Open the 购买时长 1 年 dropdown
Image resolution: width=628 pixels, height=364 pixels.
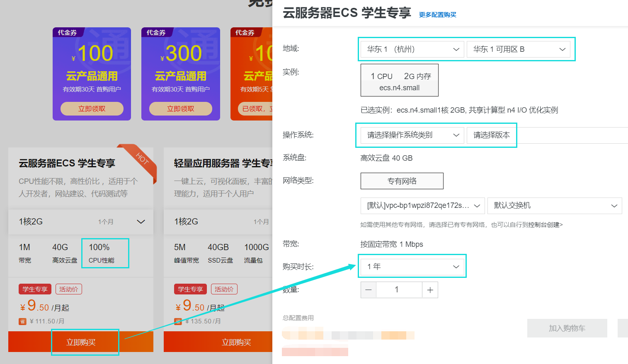pos(412,267)
